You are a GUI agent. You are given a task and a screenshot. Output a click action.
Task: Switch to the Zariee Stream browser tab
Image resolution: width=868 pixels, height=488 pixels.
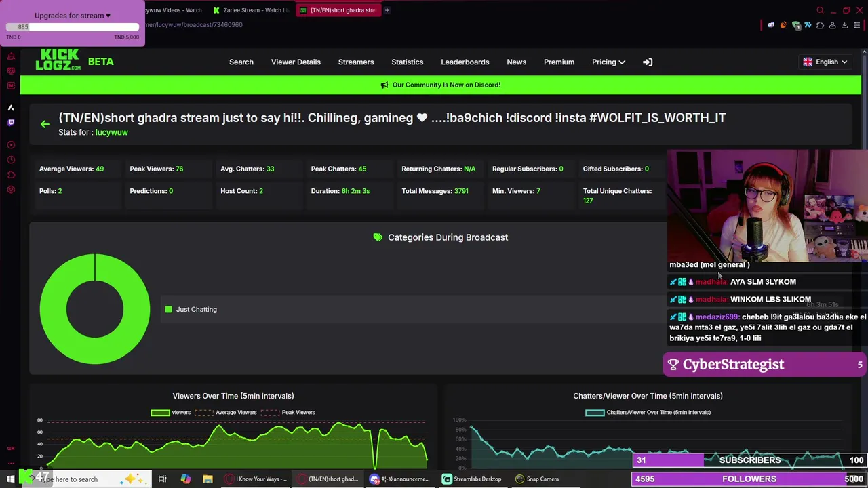click(250, 10)
